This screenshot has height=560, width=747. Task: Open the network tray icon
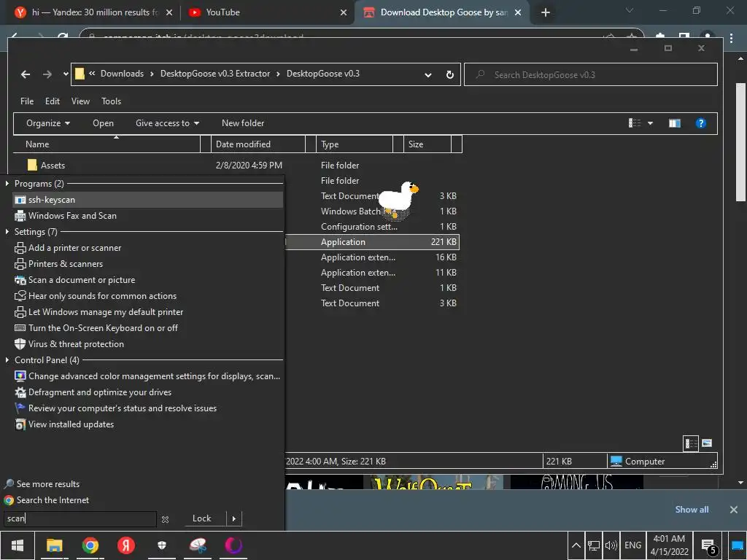point(594,545)
